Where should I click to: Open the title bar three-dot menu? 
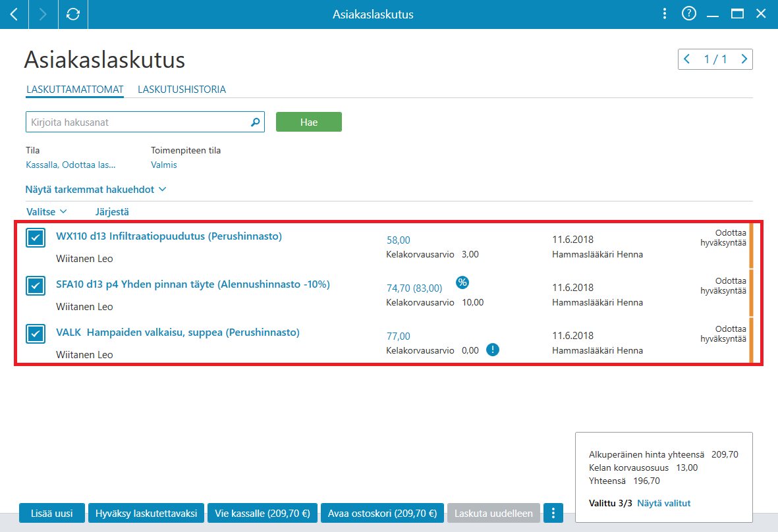[665, 13]
